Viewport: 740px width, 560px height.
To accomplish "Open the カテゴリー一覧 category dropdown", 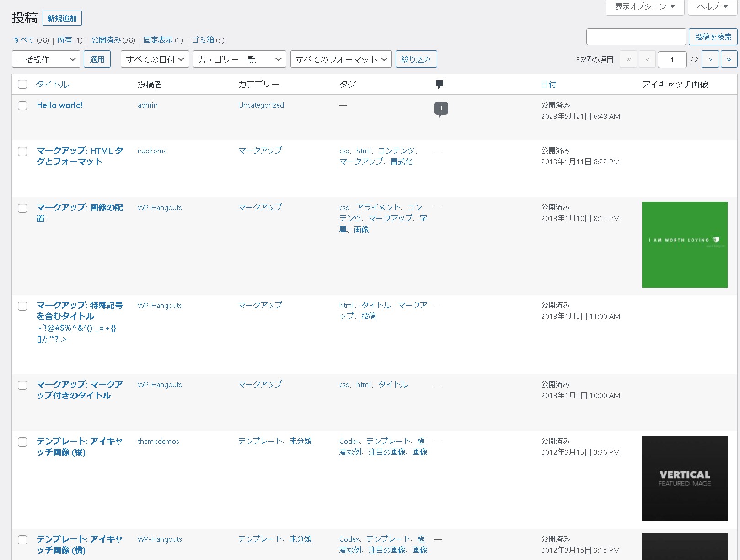I will point(239,59).
